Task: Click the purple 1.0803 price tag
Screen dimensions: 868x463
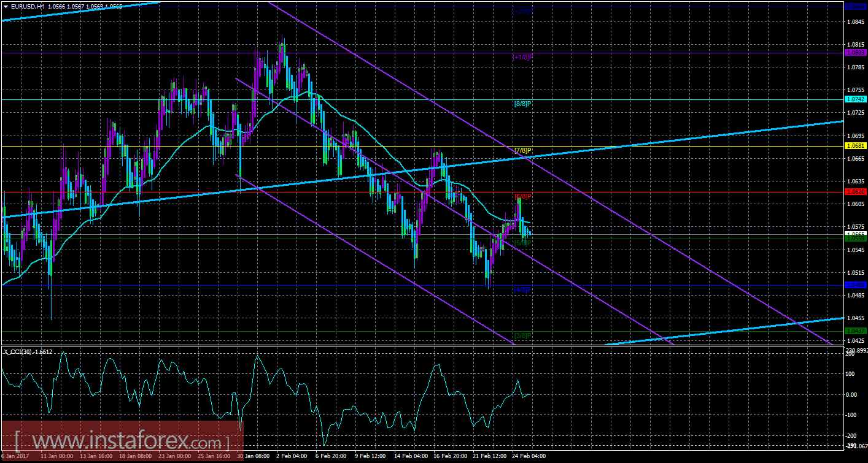Action: [x=856, y=53]
